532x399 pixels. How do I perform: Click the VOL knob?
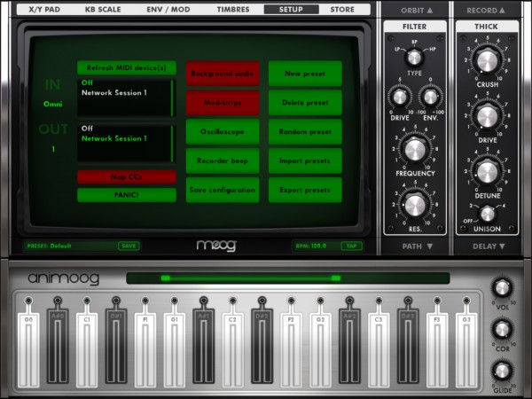point(502,288)
